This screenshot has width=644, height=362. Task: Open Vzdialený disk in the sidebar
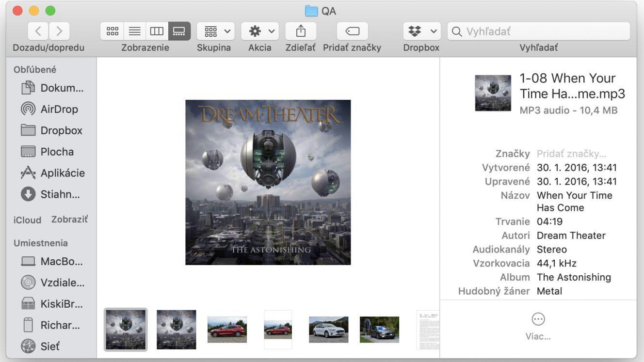click(52, 283)
